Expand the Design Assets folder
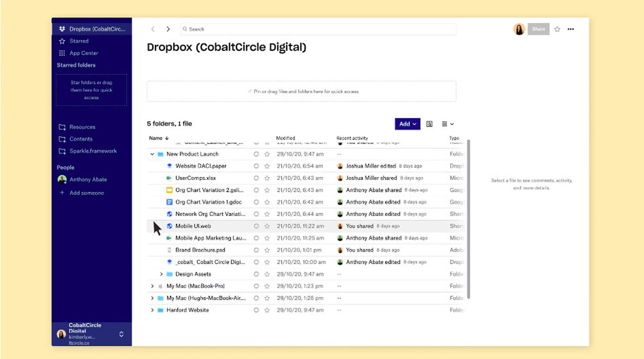644x359 pixels. click(x=161, y=274)
